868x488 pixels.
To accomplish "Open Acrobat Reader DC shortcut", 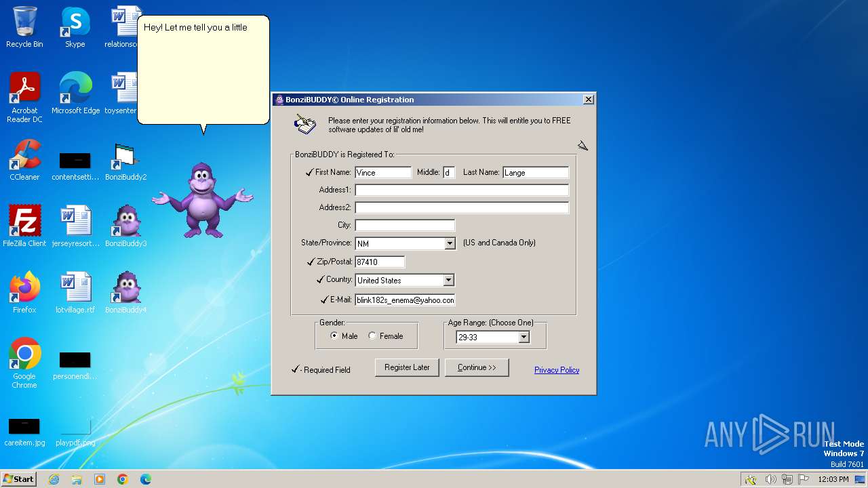I will coord(24,98).
